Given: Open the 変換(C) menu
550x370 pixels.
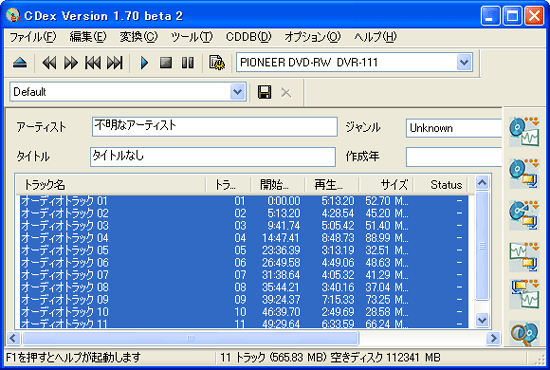Looking at the screenshot, I should (x=139, y=37).
